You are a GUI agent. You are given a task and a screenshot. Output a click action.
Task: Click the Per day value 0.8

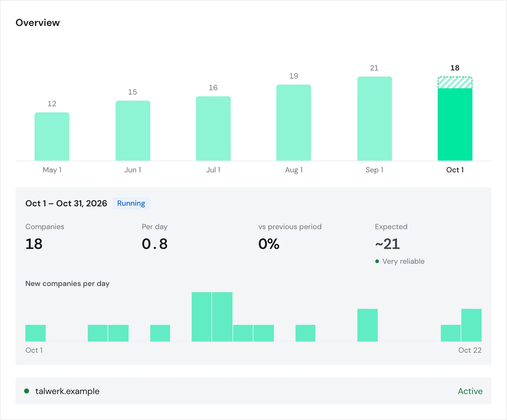(x=155, y=244)
